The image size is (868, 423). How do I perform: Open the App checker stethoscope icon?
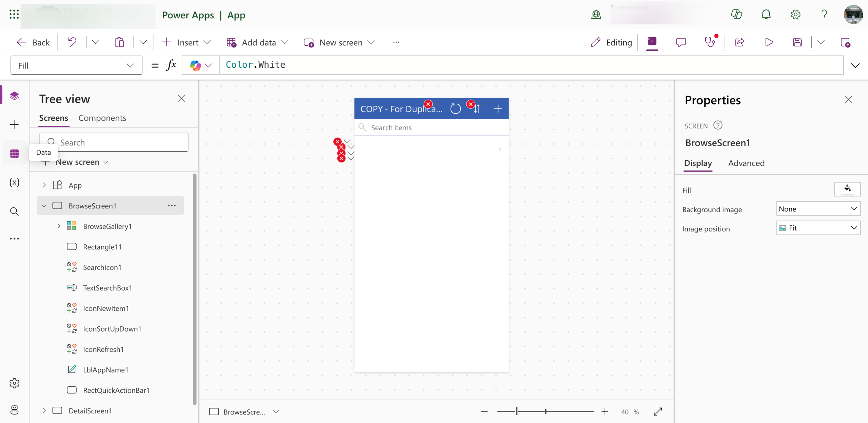click(x=710, y=42)
